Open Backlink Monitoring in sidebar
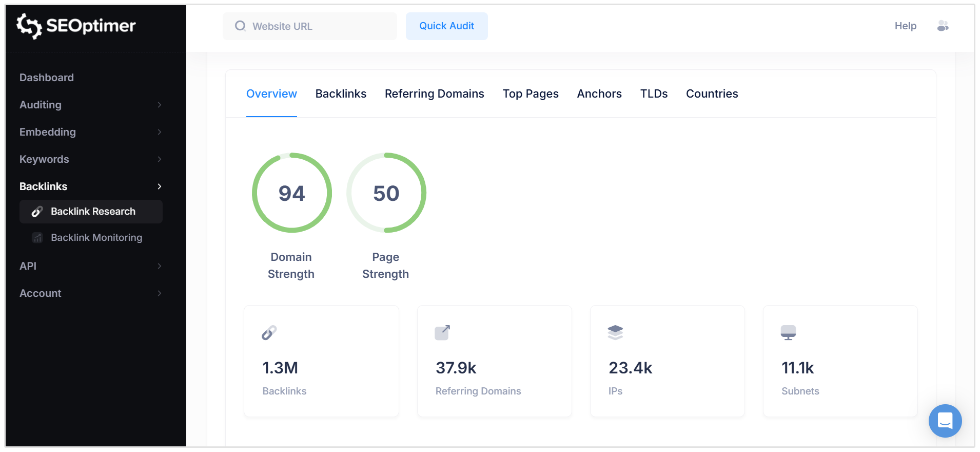This screenshot has width=980, height=452. (x=96, y=238)
